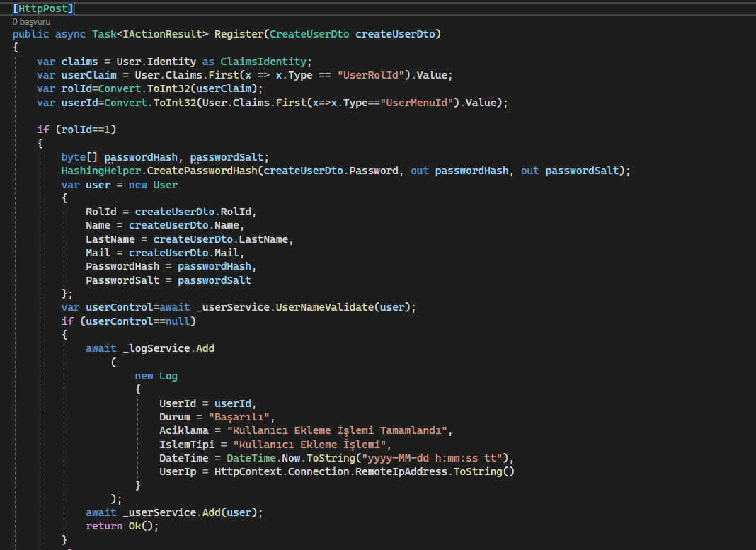Click the "UserMenuId" string literal
756x550 pixels.
click(416, 103)
